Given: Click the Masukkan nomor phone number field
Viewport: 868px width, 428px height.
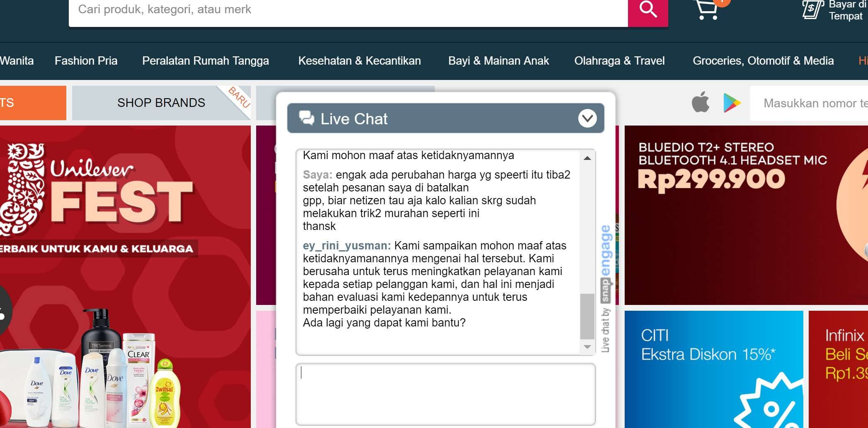Looking at the screenshot, I should pos(809,103).
